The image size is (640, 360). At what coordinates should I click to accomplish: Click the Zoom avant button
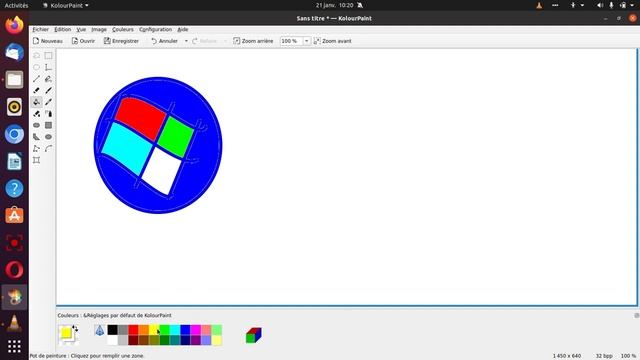(x=333, y=41)
